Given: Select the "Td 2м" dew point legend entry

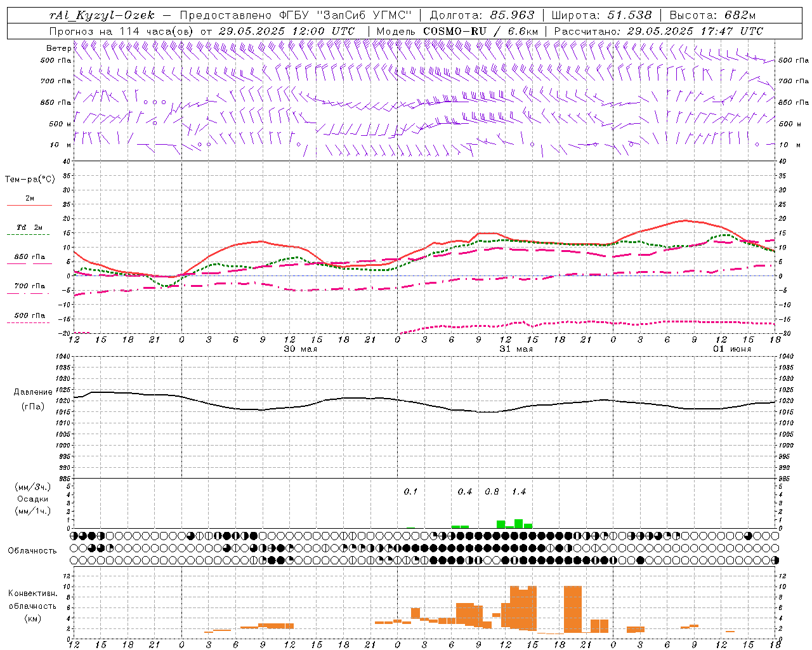Looking at the screenshot, I should pyautogui.click(x=30, y=227).
